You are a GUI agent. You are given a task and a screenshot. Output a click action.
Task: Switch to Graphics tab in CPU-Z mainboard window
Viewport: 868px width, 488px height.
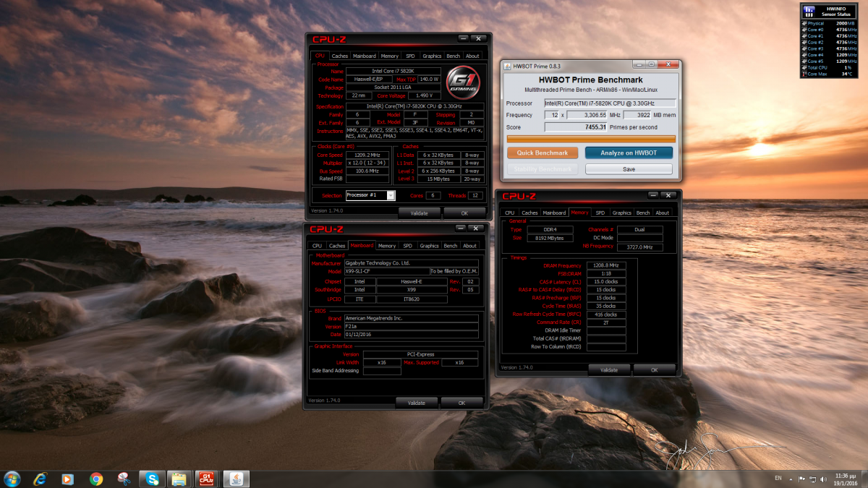[430, 246]
